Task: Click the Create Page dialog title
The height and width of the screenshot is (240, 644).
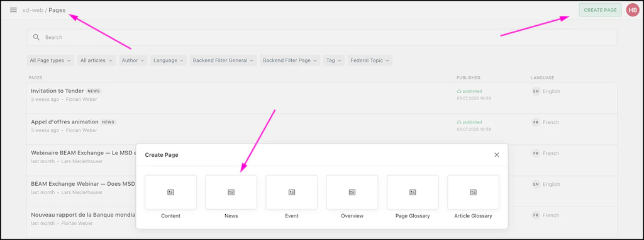Action: tap(162, 155)
